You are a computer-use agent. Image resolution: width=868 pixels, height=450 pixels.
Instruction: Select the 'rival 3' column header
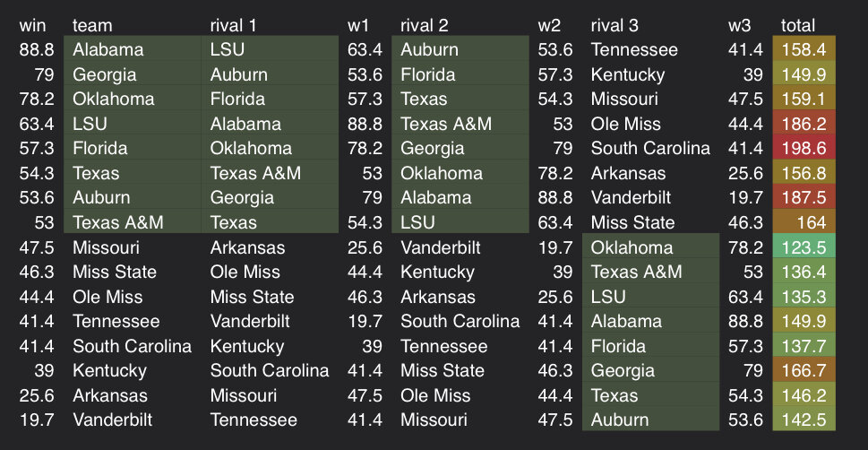pyautogui.click(x=614, y=25)
